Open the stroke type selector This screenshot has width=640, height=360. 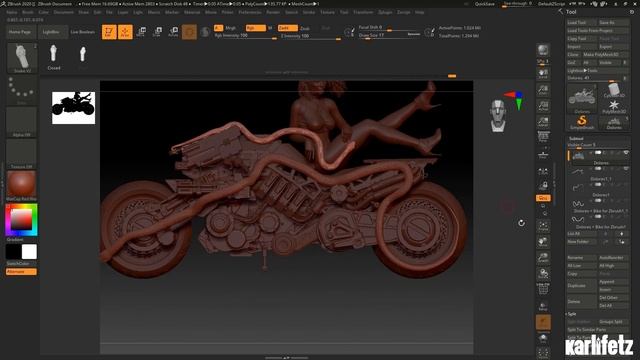[22, 90]
